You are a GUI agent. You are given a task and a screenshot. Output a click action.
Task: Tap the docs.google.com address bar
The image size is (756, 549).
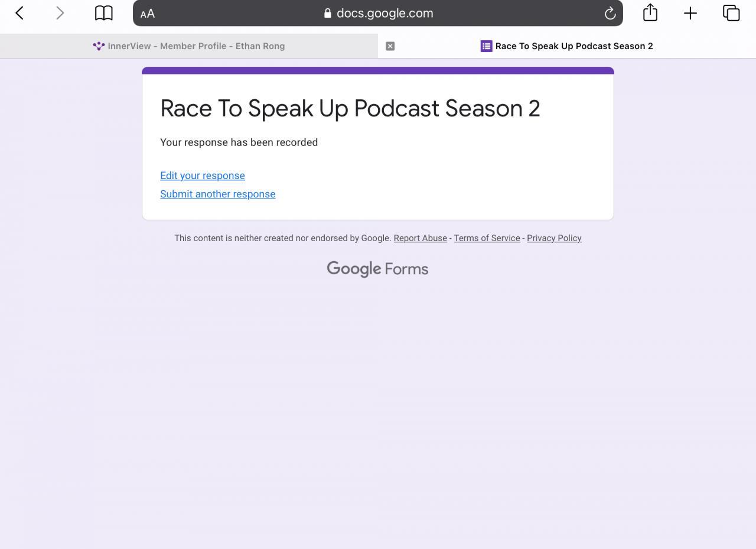click(x=378, y=13)
